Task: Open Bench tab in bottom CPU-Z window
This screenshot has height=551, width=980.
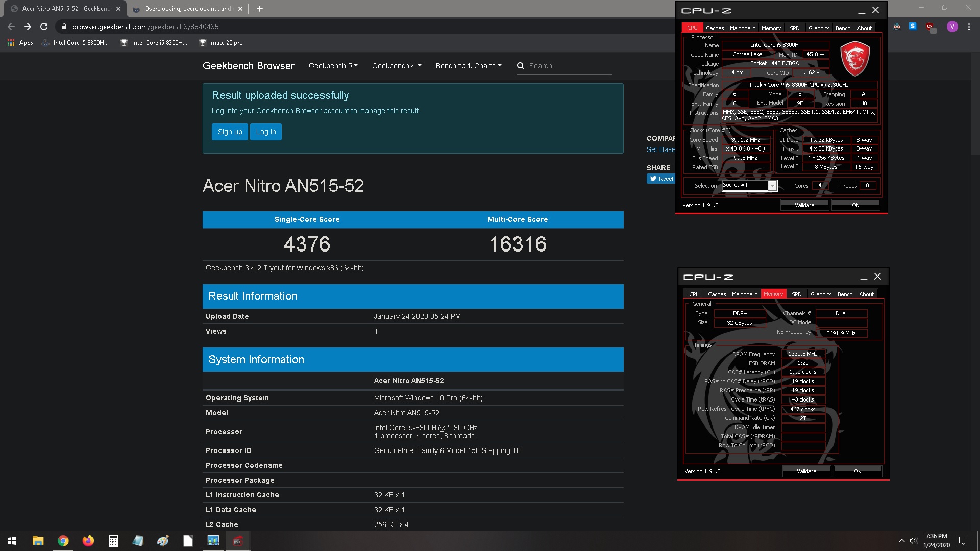Action: (845, 294)
